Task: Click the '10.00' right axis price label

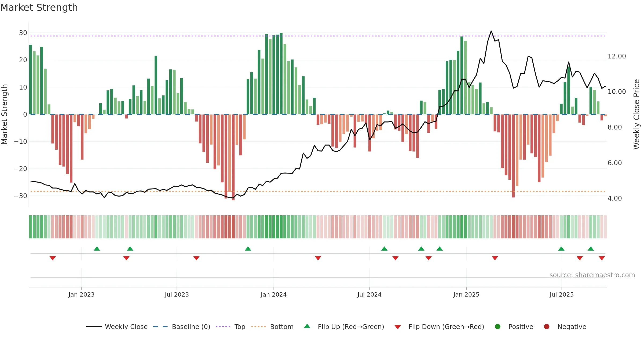Action: pyautogui.click(x=617, y=92)
